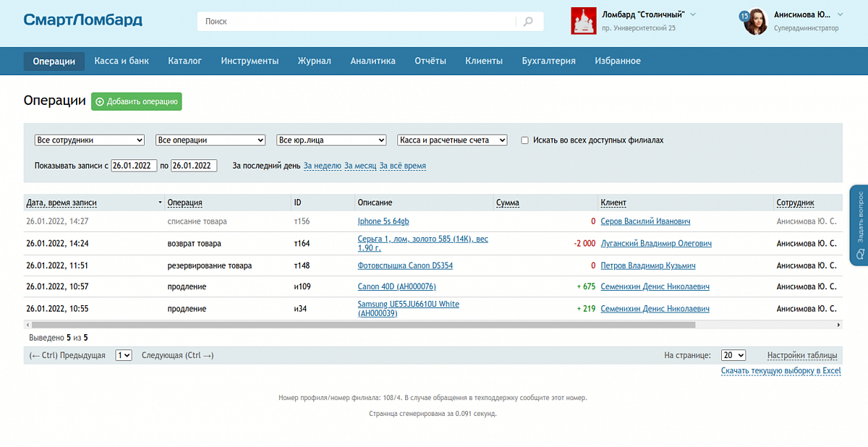Image resolution: width=868 pixels, height=447 pixels.
Task: Click the СмартЛомбард logo
Action: coord(82,20)
